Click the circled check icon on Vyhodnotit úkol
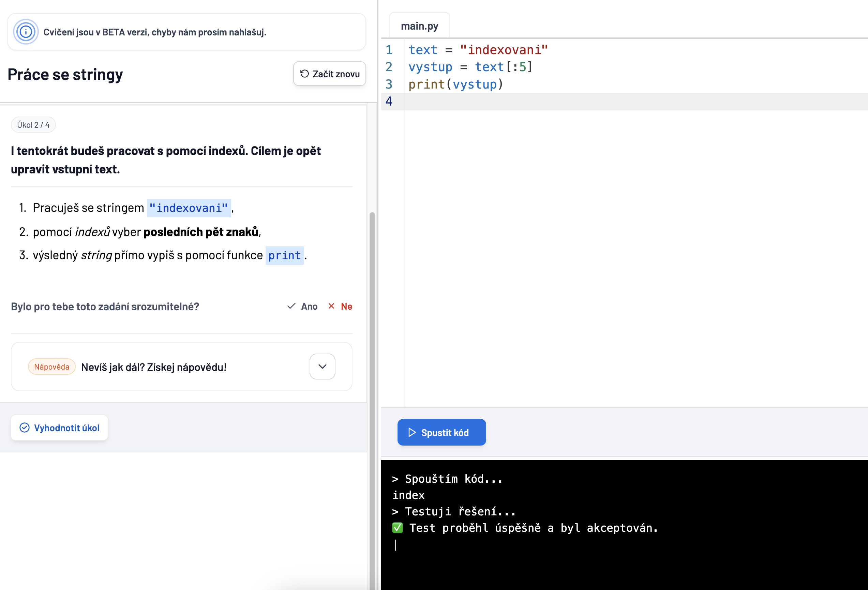The width and height of the screenshot is (868, 590). pyautogui.click(x=24, y=428)
